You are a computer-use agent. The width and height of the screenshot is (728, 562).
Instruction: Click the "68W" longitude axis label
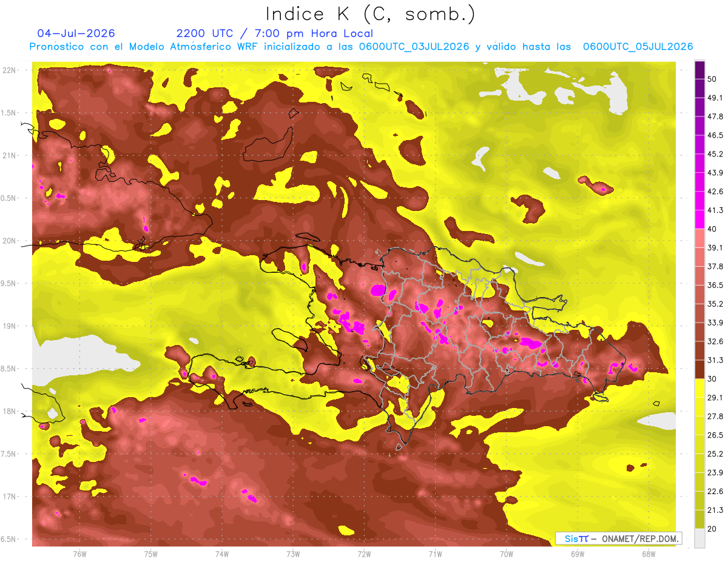[x=649, y=554]
